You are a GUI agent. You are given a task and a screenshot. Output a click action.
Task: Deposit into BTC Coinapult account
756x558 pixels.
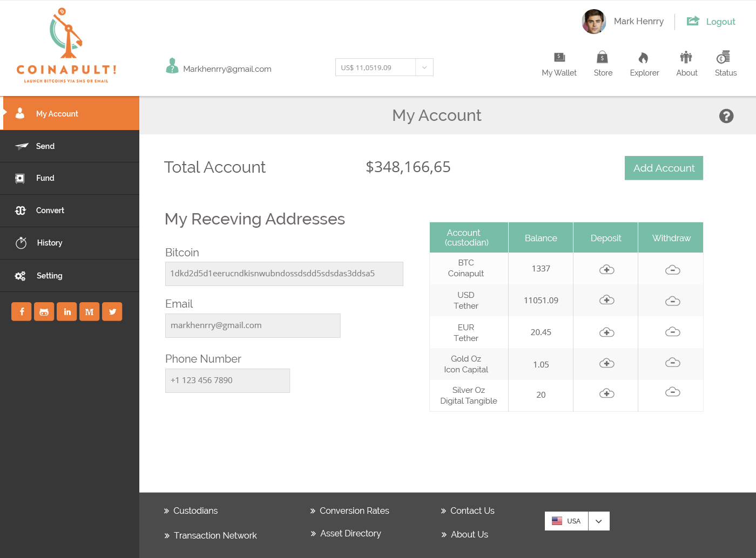coord(607,269)
